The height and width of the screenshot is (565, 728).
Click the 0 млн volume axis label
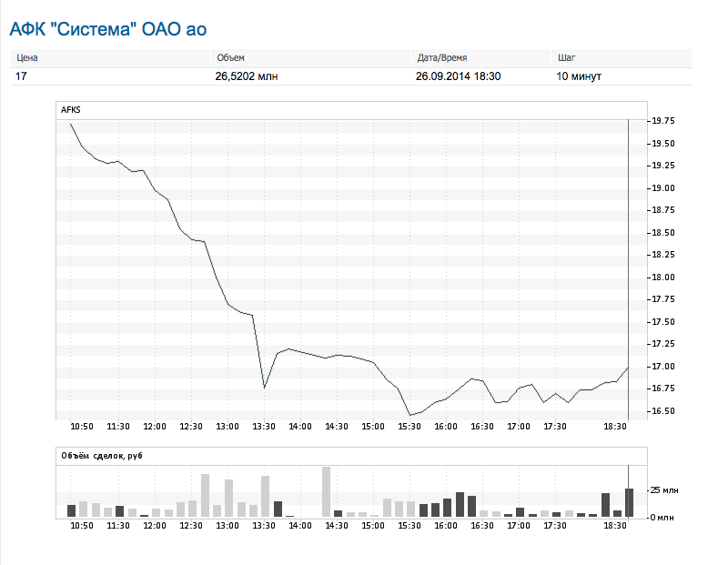point(662,517)
